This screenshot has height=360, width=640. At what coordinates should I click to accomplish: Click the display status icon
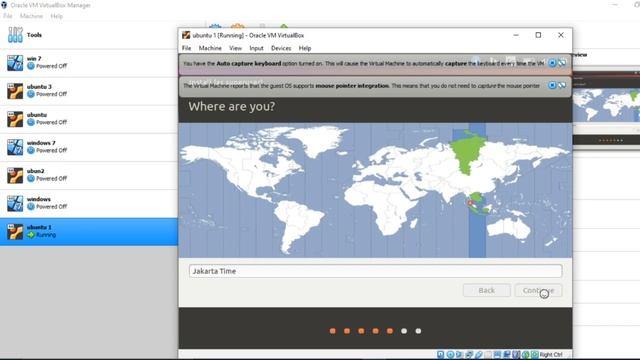click(x=497, y=354)
